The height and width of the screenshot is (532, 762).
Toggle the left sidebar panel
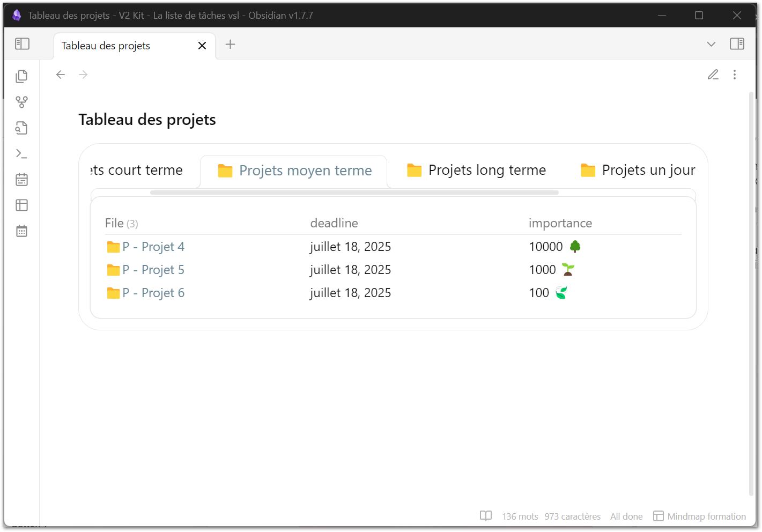(x=22, y=44)
